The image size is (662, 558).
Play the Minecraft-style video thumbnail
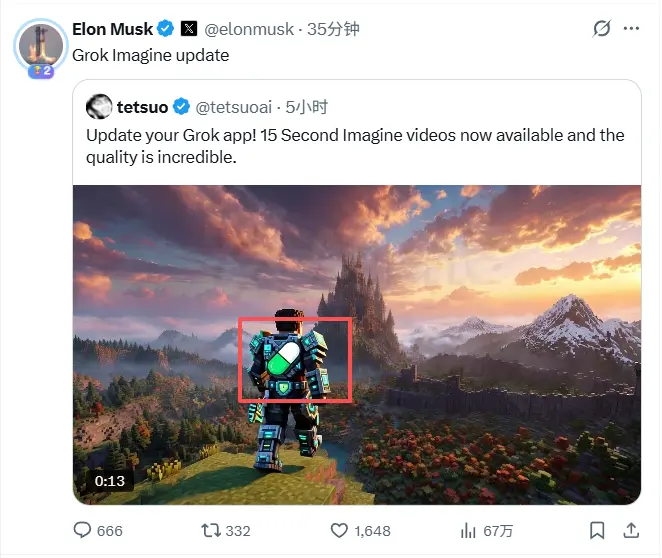[357, 345]
